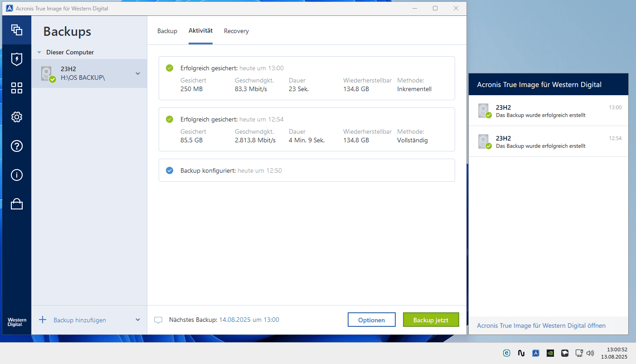Click the 23H2 disk icon in backup list
This screenshot has height=364, width=636.
(48, 73)
